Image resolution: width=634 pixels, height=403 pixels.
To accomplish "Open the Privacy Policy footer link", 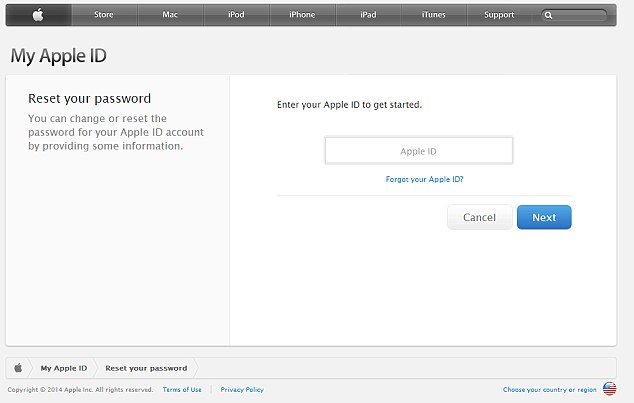I will tap(242, 389).
